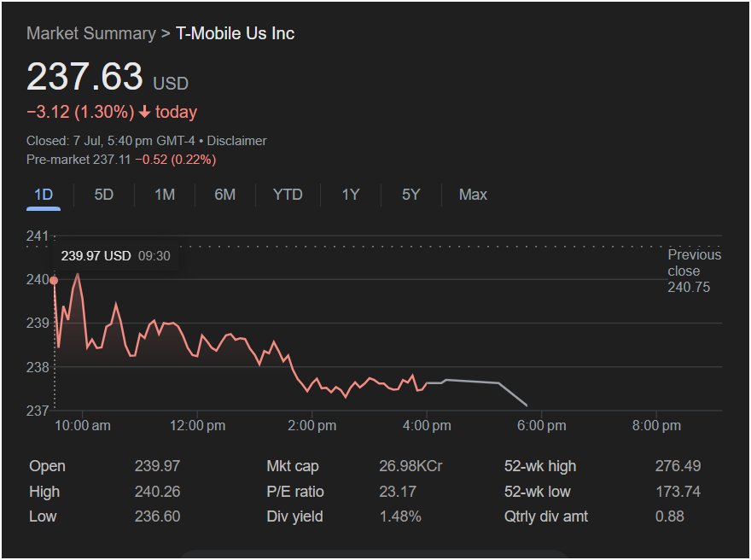Click the High value 240.26
The width and height of the screenshot is (751, 560).
[x=157, y=492]
